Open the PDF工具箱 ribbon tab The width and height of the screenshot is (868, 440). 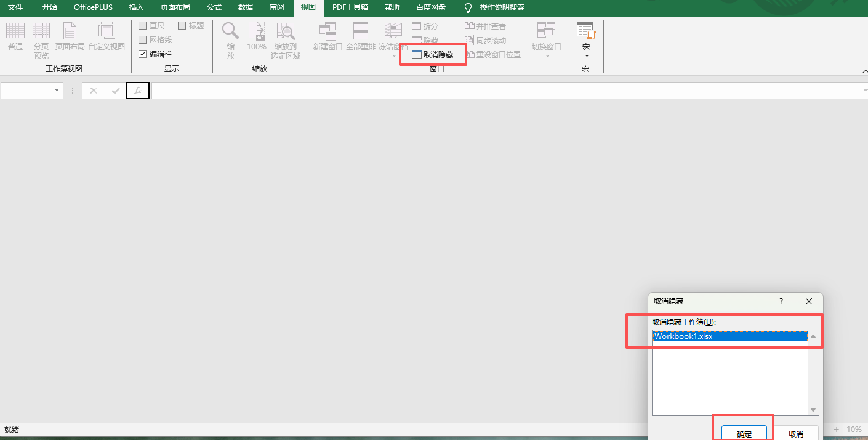pos(350,8)
